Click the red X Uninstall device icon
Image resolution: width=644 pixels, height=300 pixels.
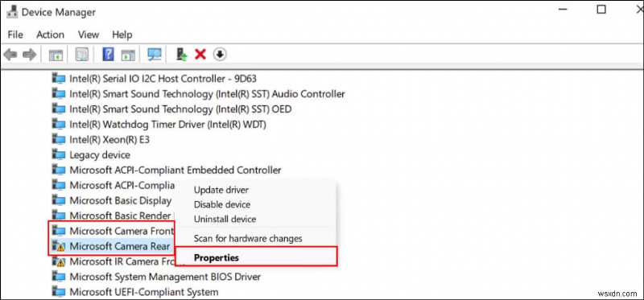[200, 54]
